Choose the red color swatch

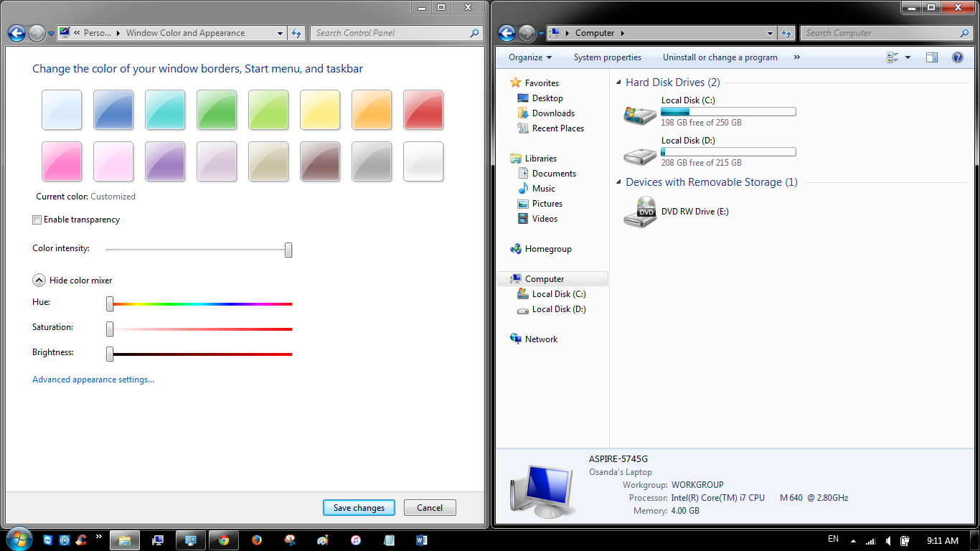pos(423,110)
